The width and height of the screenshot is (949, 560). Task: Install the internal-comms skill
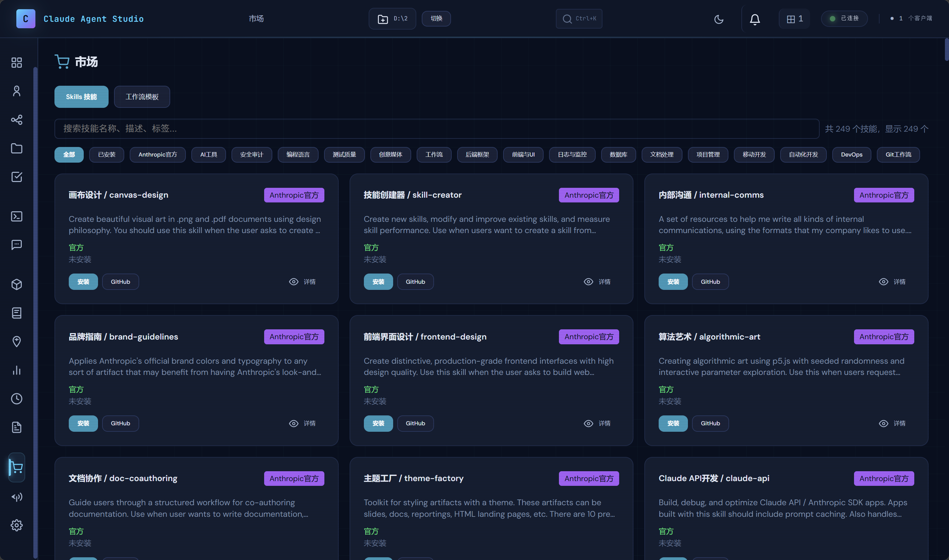pyautogui.click(x=673, y=282)
